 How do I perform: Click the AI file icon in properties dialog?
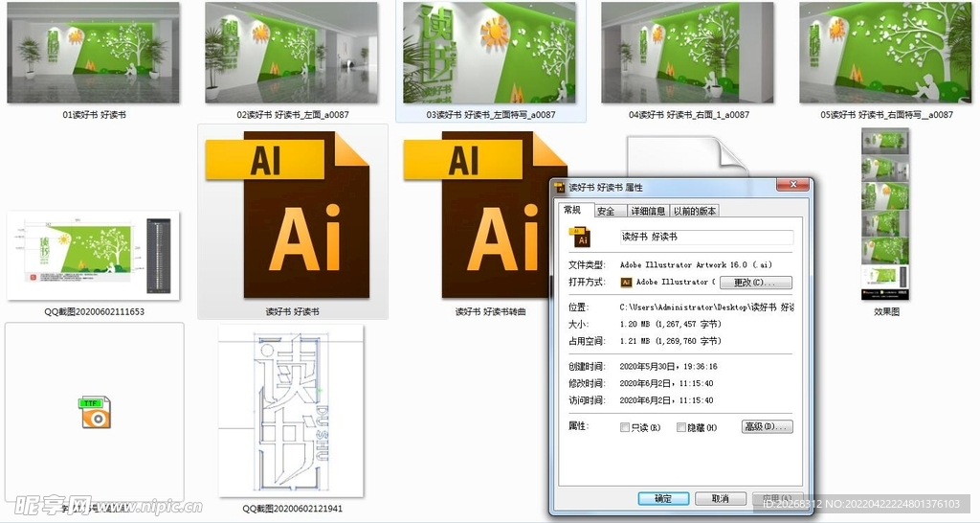tap(579, 238)
